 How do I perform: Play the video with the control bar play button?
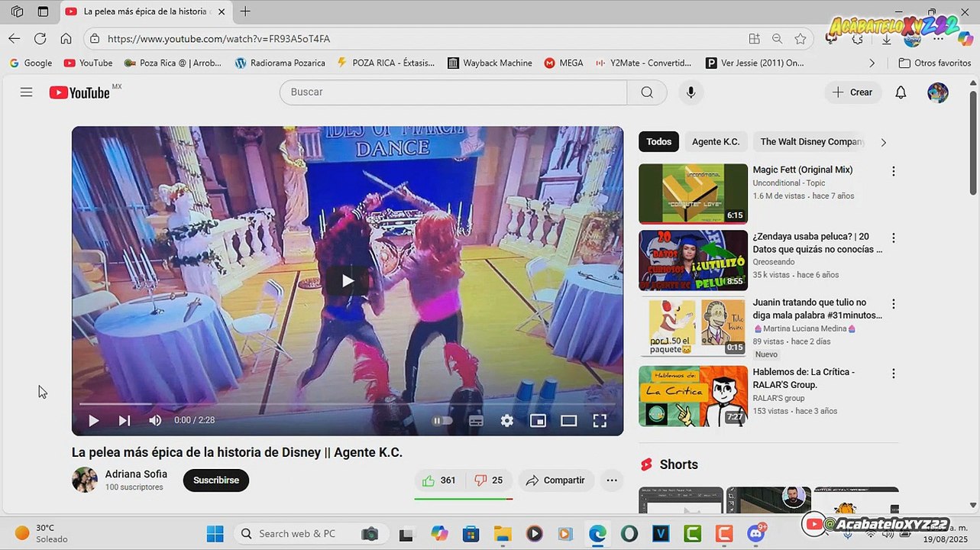93,420
